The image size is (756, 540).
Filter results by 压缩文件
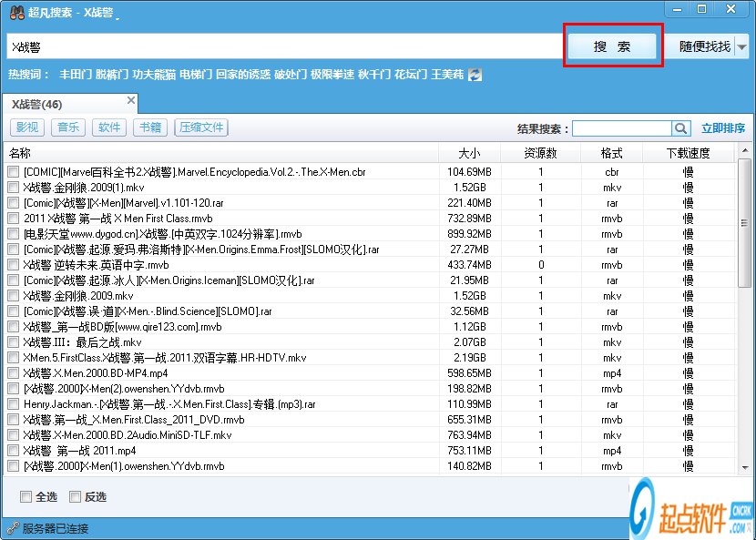[x=201, y=127]
